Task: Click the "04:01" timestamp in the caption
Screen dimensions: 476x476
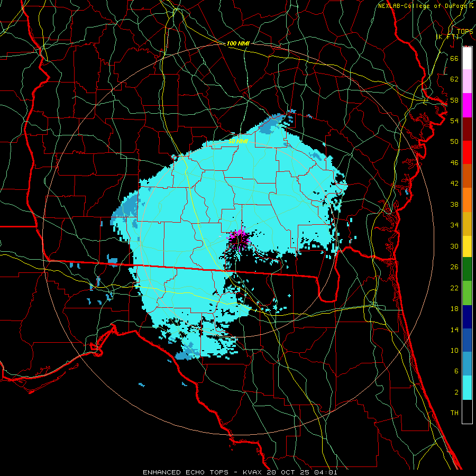Action: click(325, 472)
